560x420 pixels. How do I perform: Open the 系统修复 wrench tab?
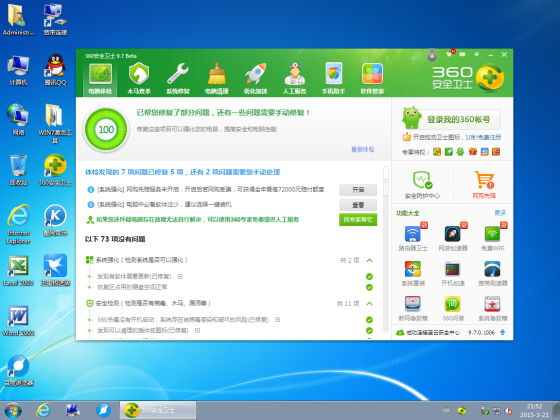(178, 79)
